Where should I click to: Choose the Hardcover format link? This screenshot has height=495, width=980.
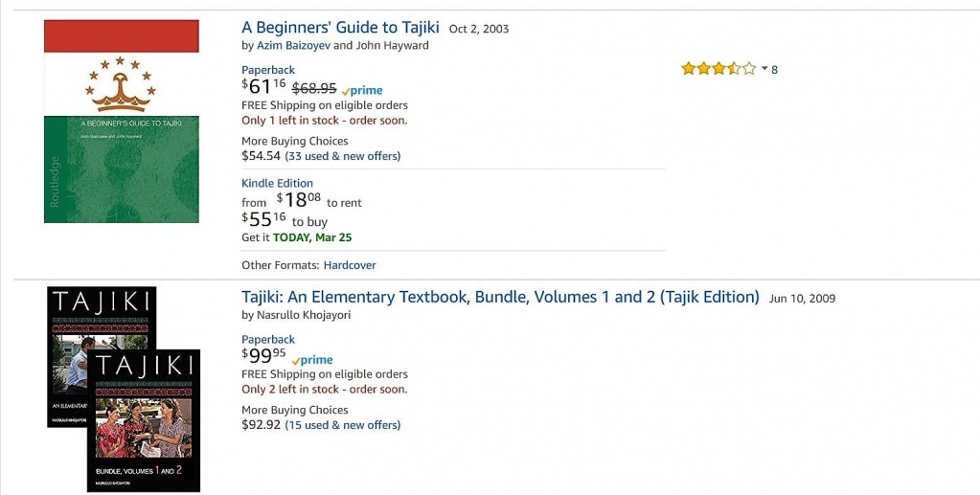tap(350, 265)
